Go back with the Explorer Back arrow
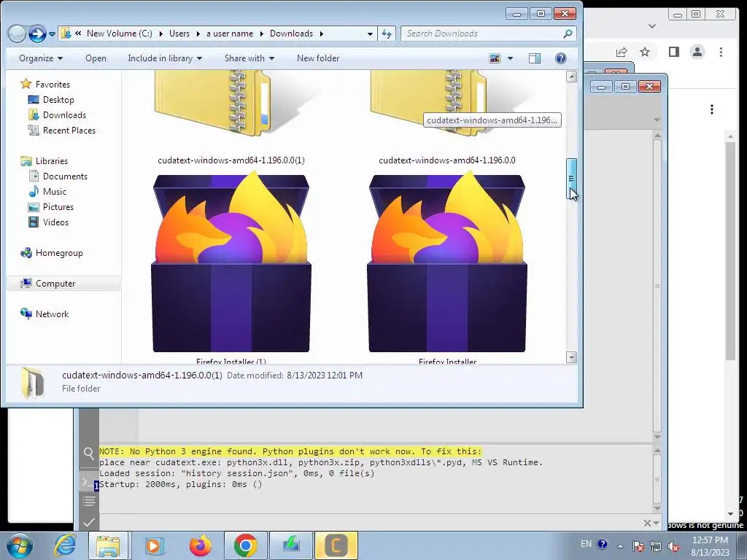The height and width of the screenshot is (560, 747). (x=18, y=34)
